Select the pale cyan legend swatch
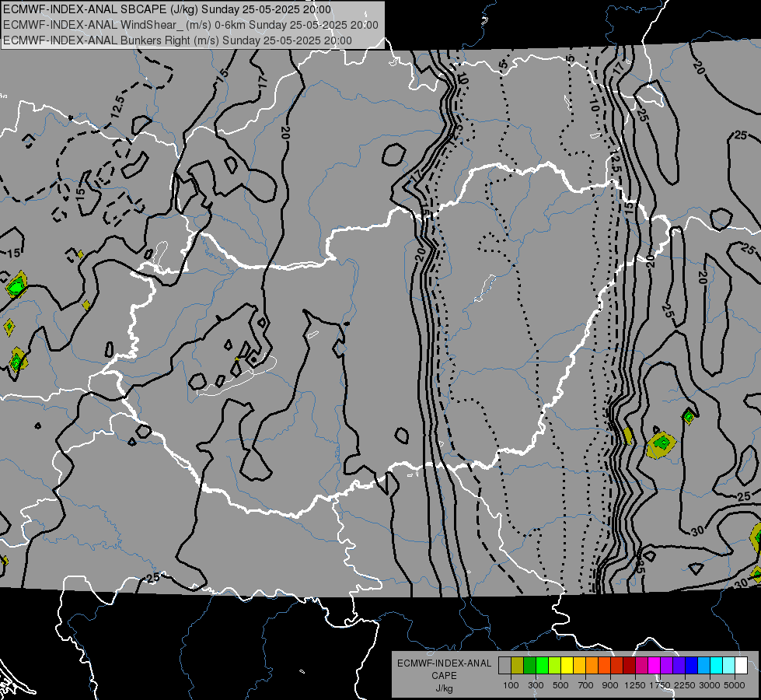The height and width of the screenshot is (700, 761). tap(729, 666)
